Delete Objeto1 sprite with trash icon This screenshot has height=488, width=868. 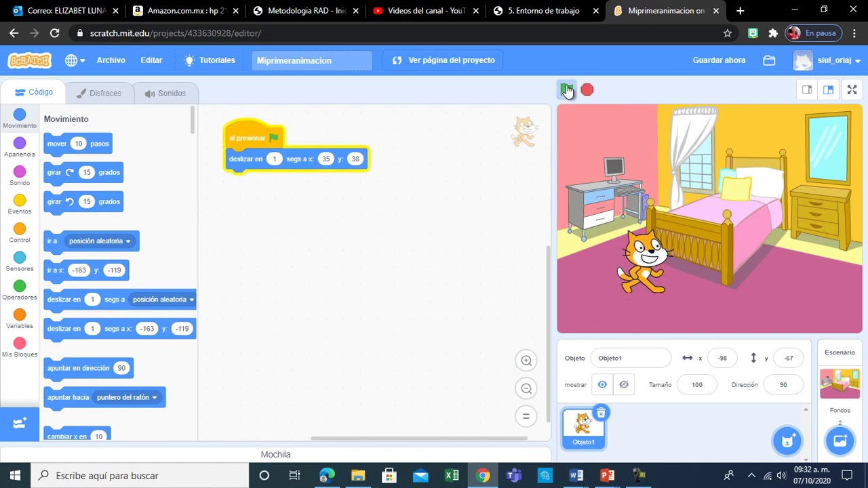(x=601, y=413)
